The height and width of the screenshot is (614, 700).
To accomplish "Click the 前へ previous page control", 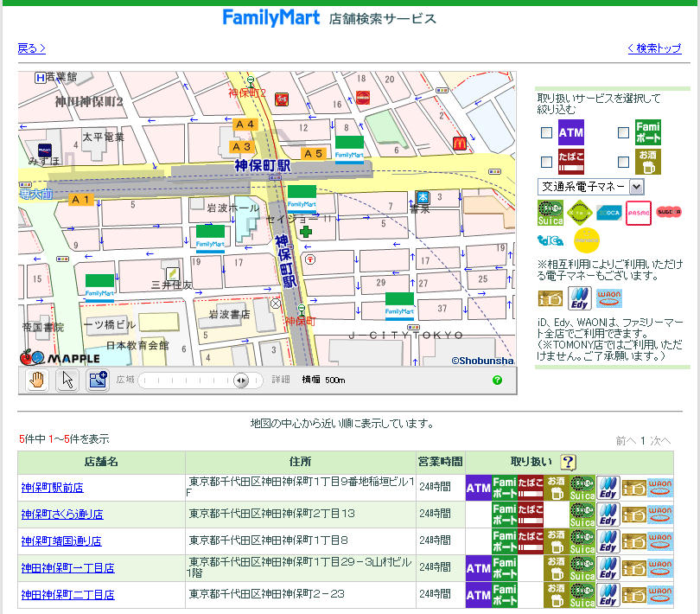I will pyautogui.click(x=626, y=441).
